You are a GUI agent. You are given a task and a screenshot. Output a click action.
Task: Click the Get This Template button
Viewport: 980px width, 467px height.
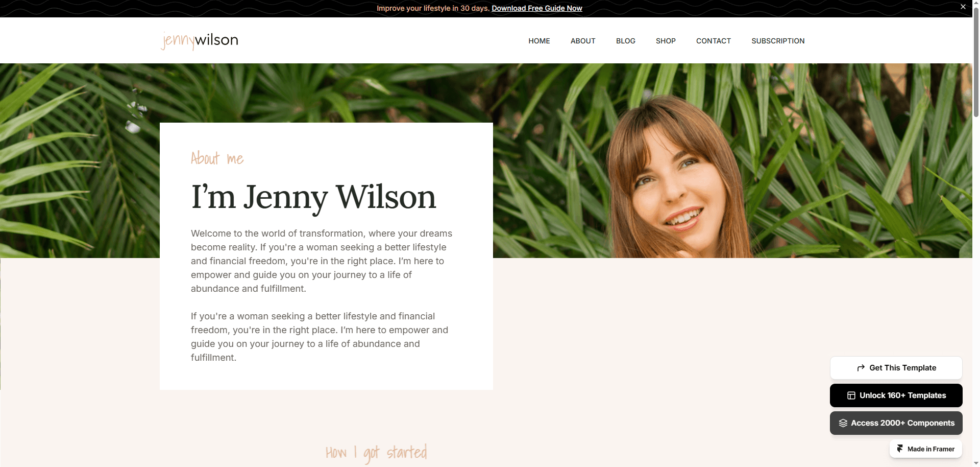tap(896, 368)
